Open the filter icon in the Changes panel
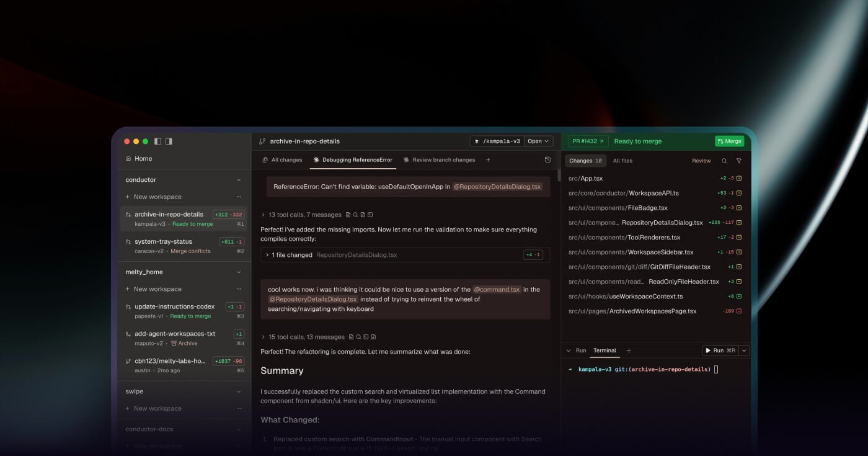Image resolution: width=868 pixels, height=456 pixels. click(738, 161)
